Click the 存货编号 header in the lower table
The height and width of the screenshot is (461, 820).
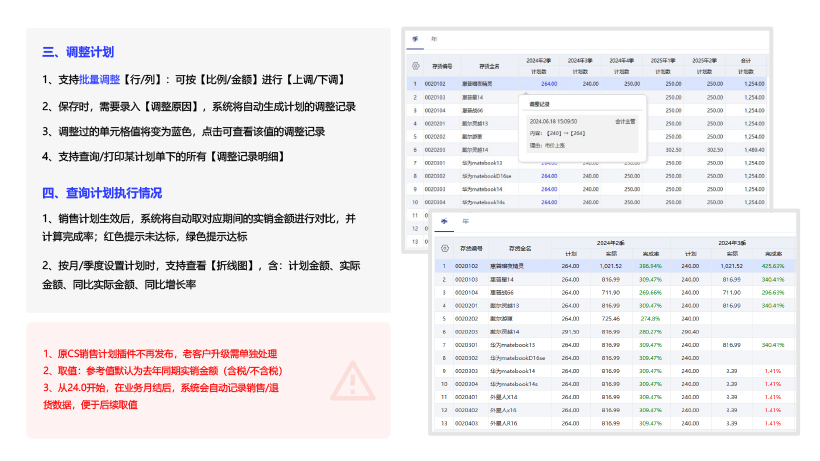471,247
